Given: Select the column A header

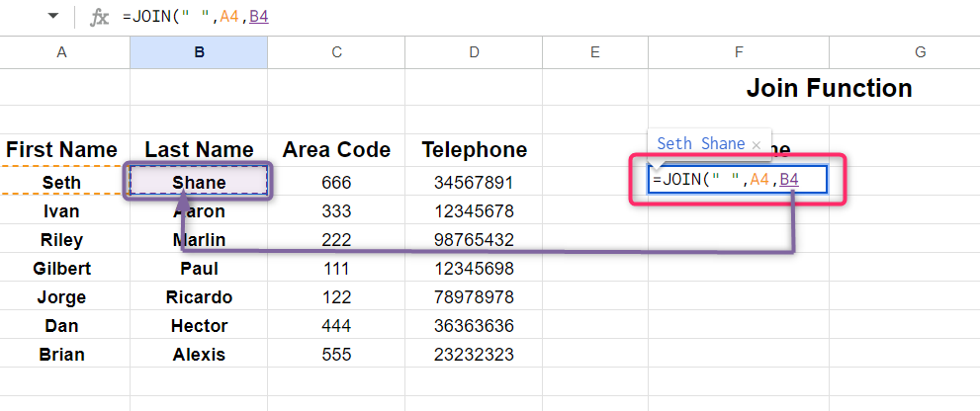Looking at the screenshot, I should tap(62, 52).
